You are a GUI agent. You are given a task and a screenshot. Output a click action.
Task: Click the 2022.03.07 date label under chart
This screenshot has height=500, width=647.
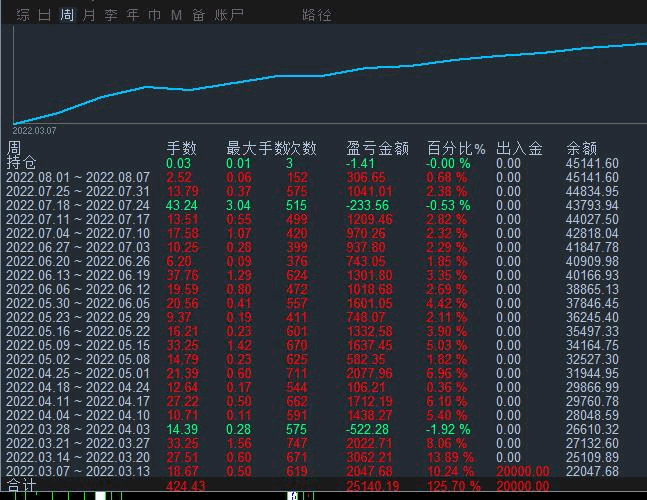point(34,130)
